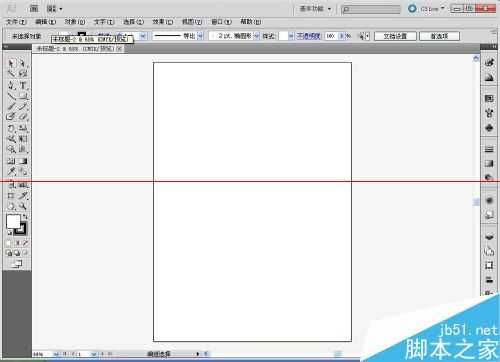500x362 pixels.
Task: Enable Draw Behind mode
Action: pos(17,253)
